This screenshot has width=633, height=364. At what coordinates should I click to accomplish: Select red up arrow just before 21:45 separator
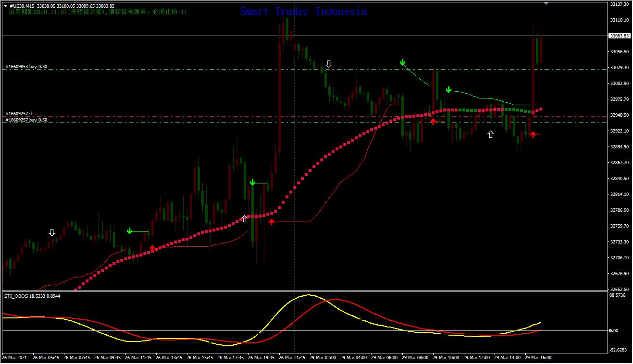click(x=272, y=221)
